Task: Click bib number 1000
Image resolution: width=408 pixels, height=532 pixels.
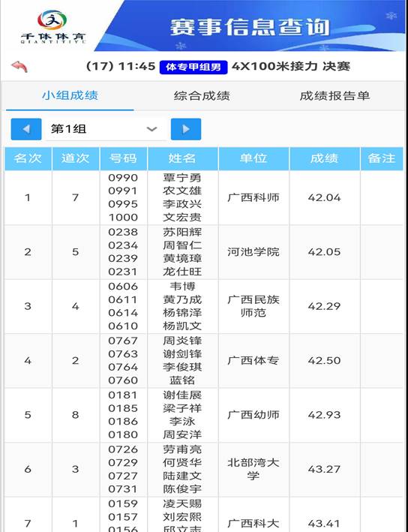Action: 123,217
